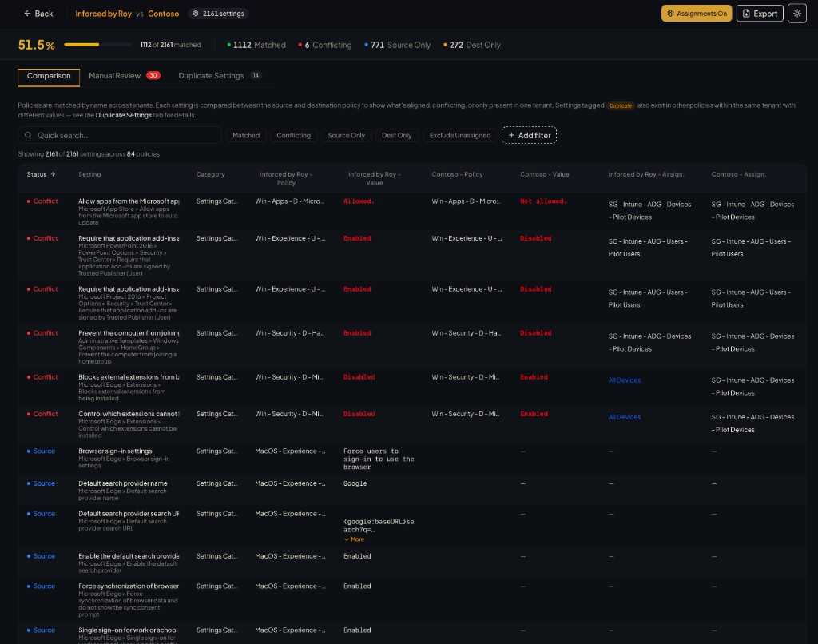Click the magnifier icon in Quick search
818x644 pixels.
30,135
